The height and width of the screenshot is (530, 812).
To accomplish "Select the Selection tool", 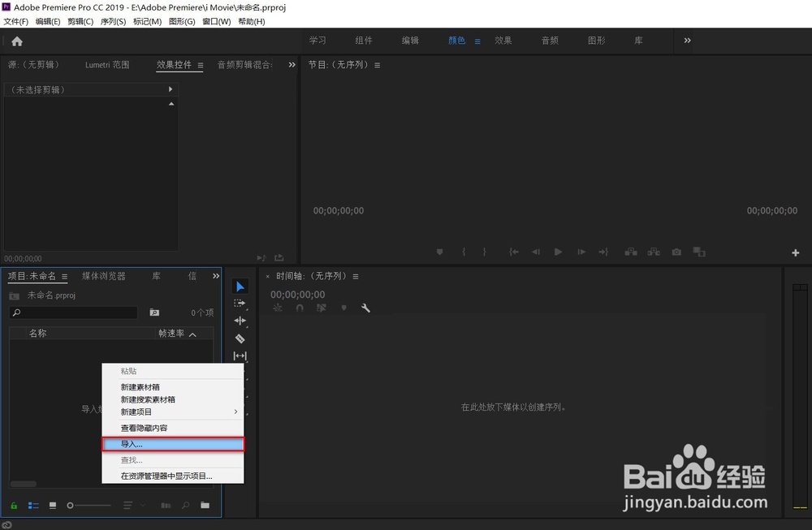I will [240, 286].
